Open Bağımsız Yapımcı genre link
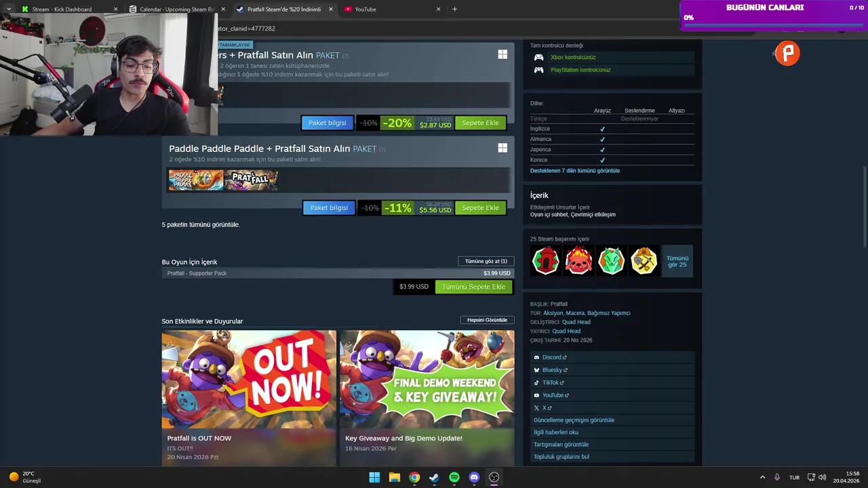Screen dimensions: 868x488 609,313
